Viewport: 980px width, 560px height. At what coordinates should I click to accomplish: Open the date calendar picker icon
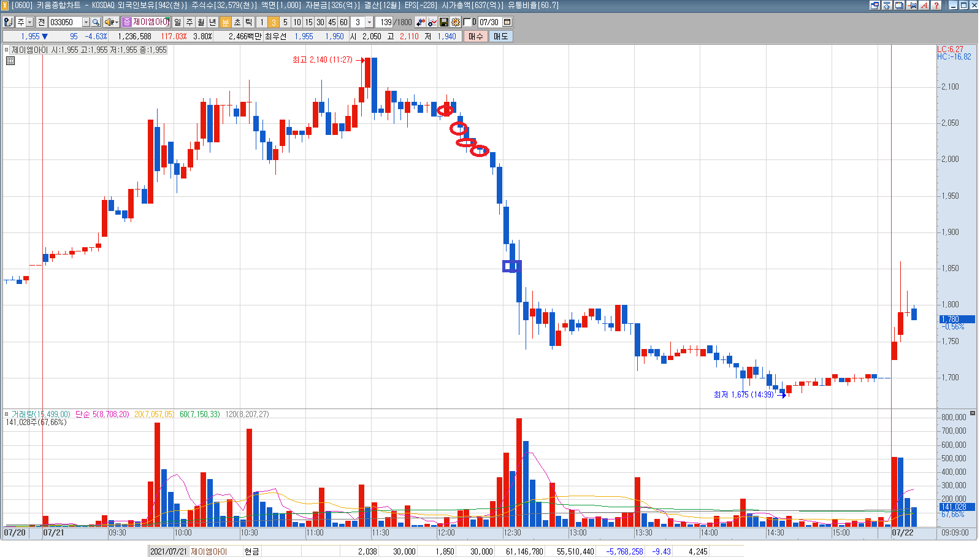coord(507,22)
